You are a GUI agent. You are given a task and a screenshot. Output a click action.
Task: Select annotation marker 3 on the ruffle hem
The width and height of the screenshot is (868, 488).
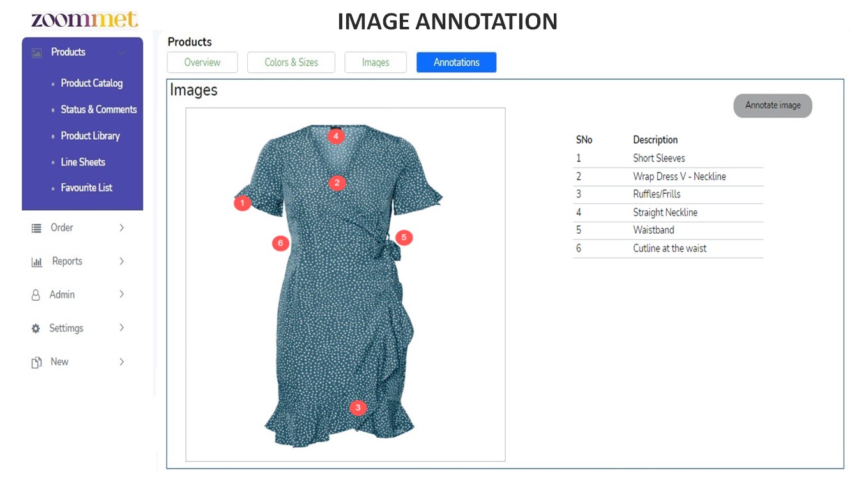click(x=358, y=407)
